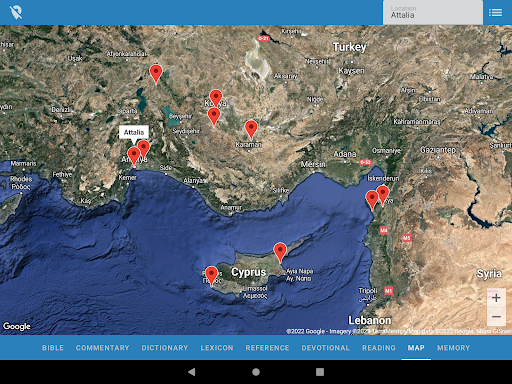Tap the Android recent apps square

pyautogui.click(x=320, y=372)
